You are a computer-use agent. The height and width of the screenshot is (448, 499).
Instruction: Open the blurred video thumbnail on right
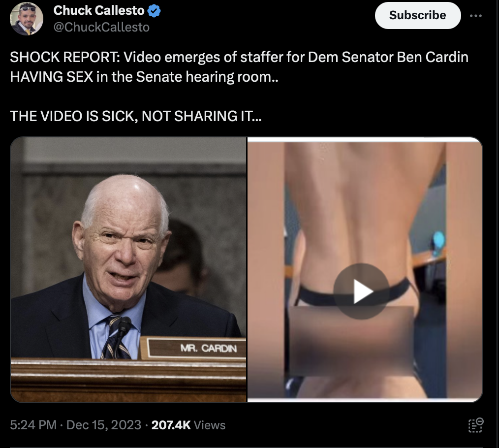[x=365, y=270]
